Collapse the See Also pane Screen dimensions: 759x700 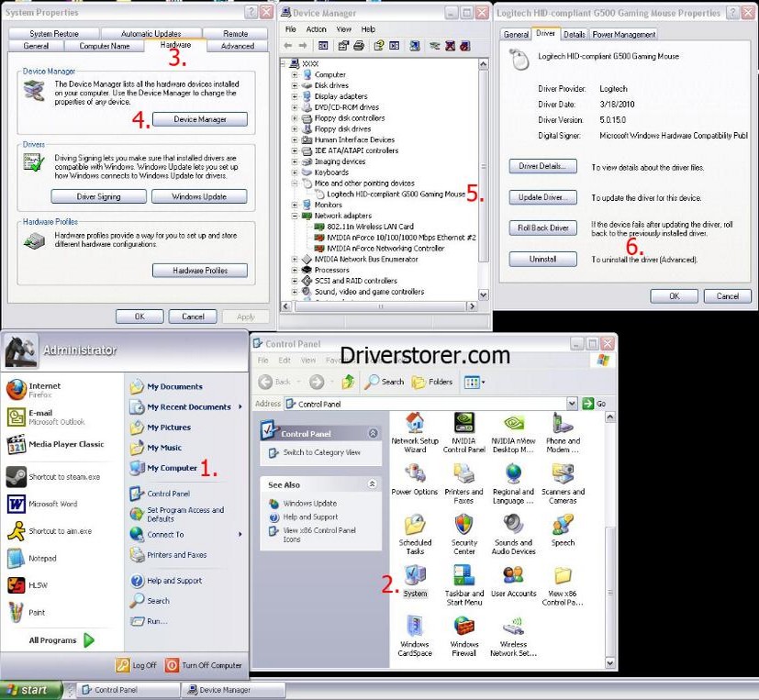tap(373, 483)
